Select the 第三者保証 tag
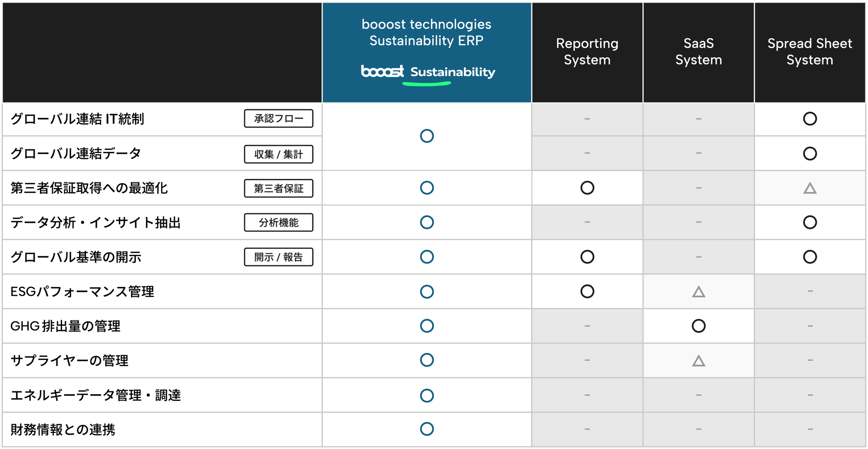Viewport: 868px width, 449px height. pos(279,188)
